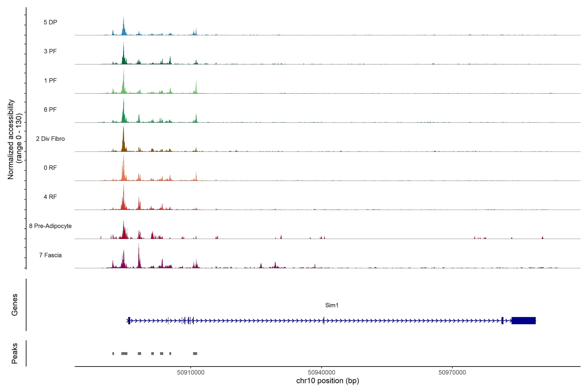
Task: Click the 8 Pre-Adipocyte label
Action: coord(50,226)
